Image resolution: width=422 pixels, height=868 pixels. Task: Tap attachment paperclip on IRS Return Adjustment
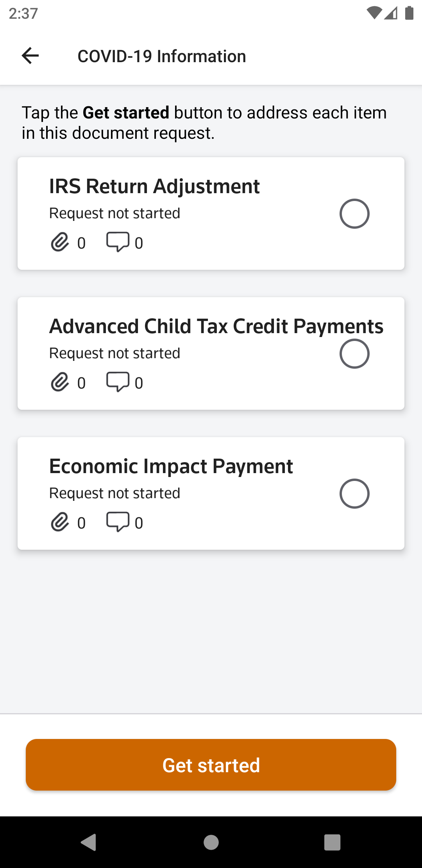coord(60,242)
